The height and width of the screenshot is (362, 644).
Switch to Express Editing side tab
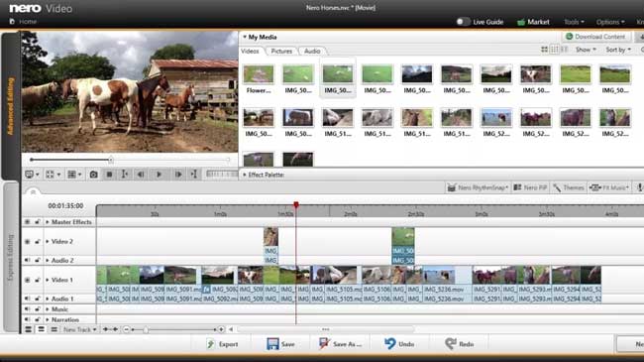[11, 257]
